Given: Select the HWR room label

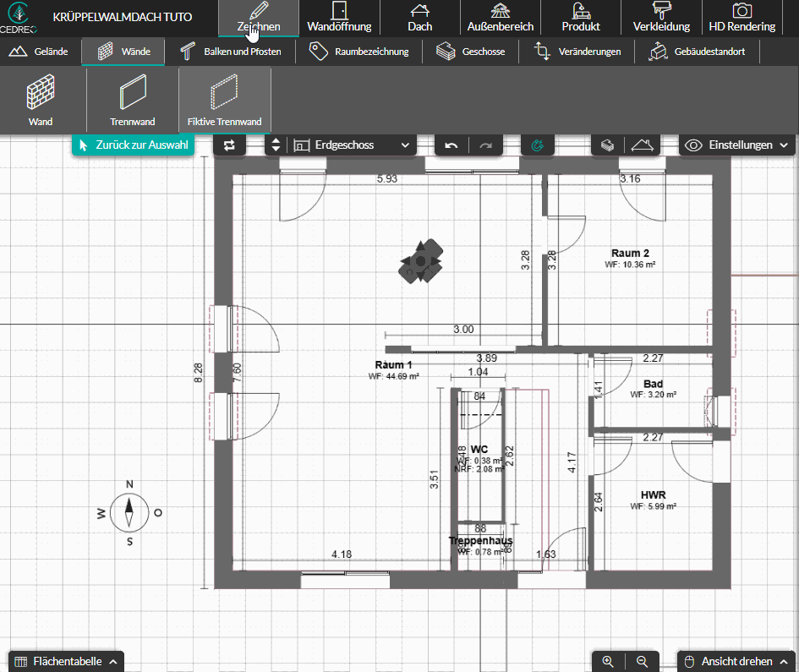Looking at the screenshot, I should [x=653, y=495].
